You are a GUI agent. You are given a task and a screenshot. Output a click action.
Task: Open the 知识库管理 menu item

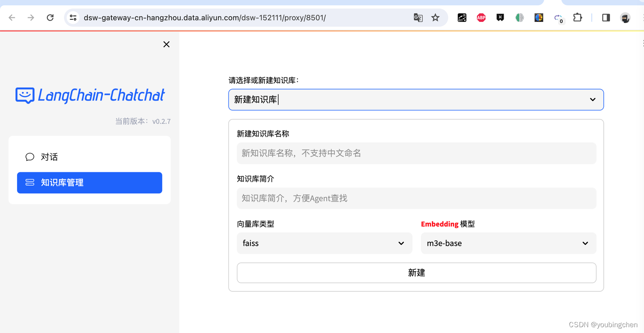89,183
